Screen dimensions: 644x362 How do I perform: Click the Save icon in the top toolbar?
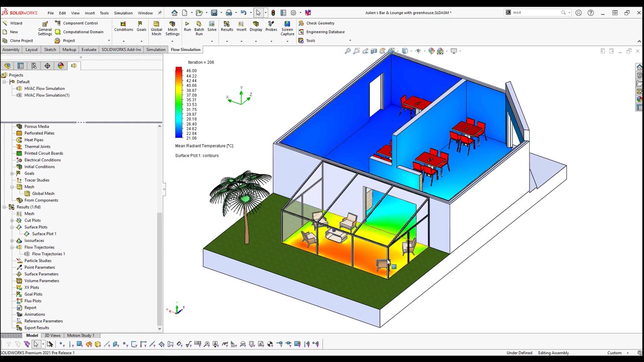pyautogui.click(x=214, y=13)
